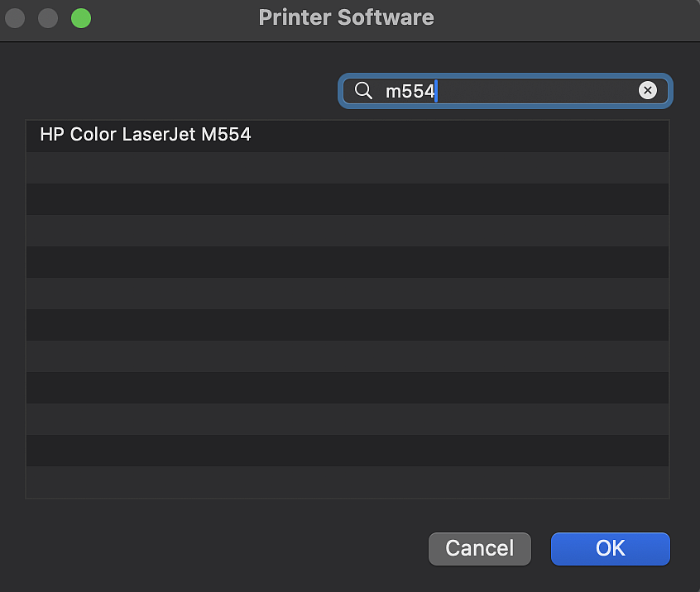The width and height of the screenshot is (700, 592).
Task: Click the Printer Software title bar
Action: [x=347, y=17]
